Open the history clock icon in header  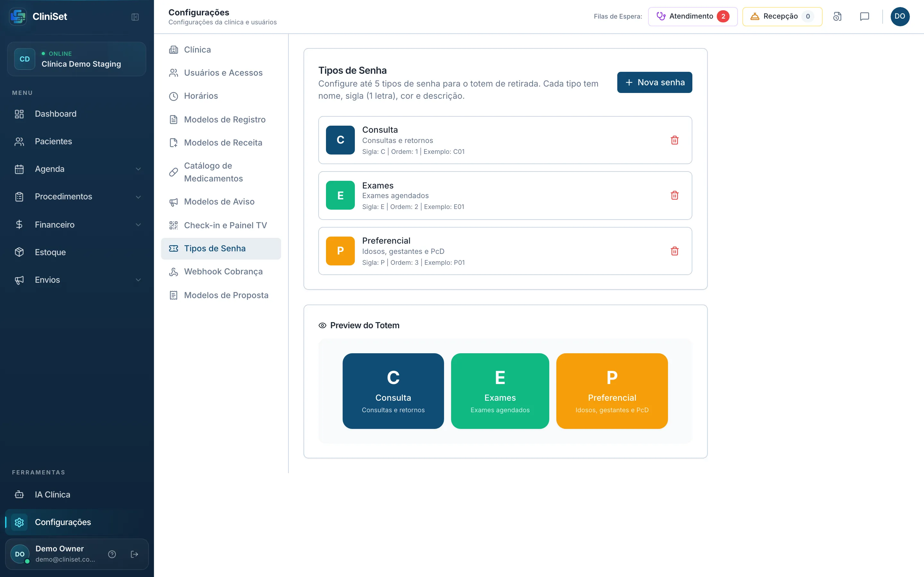click(x=837, y=16)
